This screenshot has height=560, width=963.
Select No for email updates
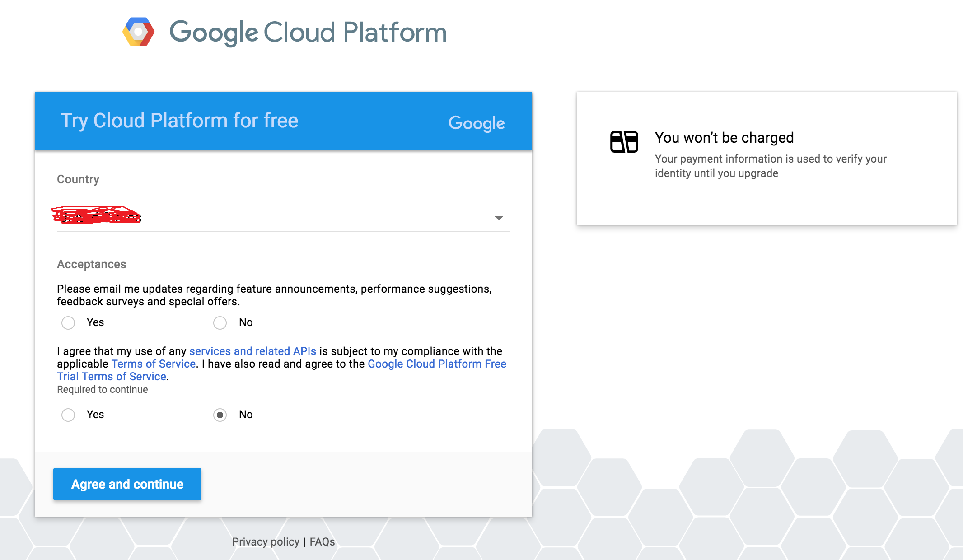click(220, 323)
